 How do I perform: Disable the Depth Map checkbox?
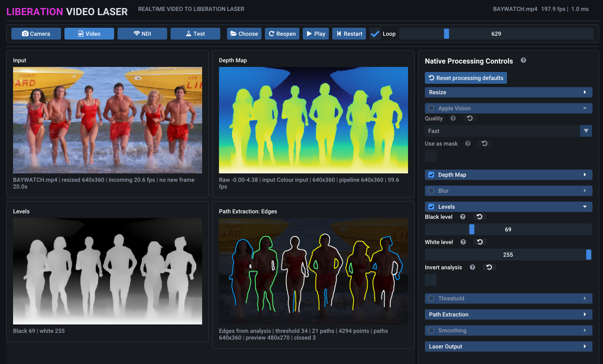[431, 175]
